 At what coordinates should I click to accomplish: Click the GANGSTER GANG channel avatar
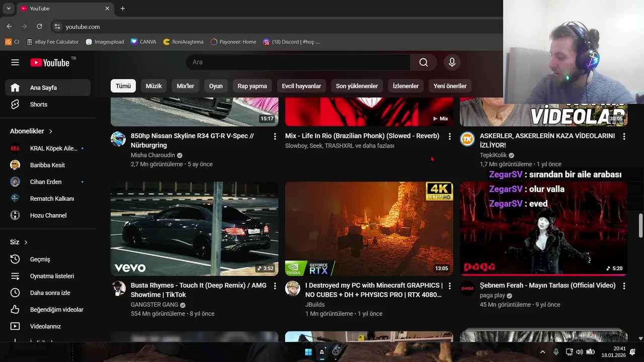pyautogui.click(x=118, y=289)
